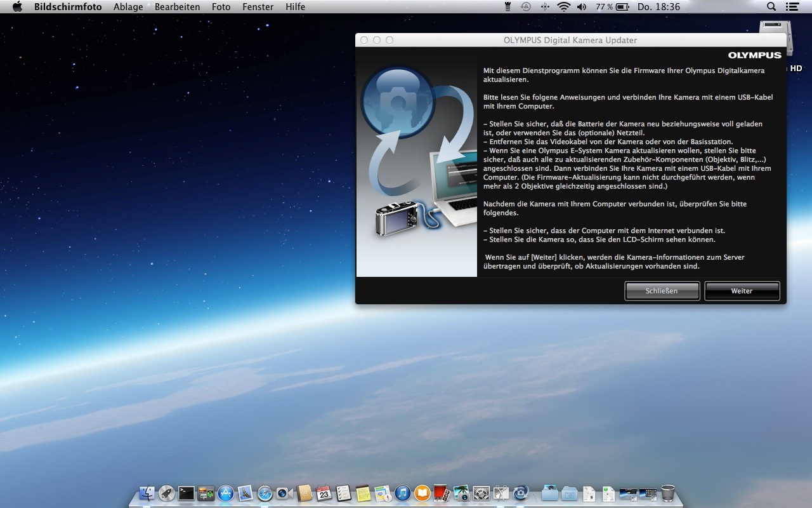Click OLYMPUS updater blue arrows Dock icon

tap(521, 493)
